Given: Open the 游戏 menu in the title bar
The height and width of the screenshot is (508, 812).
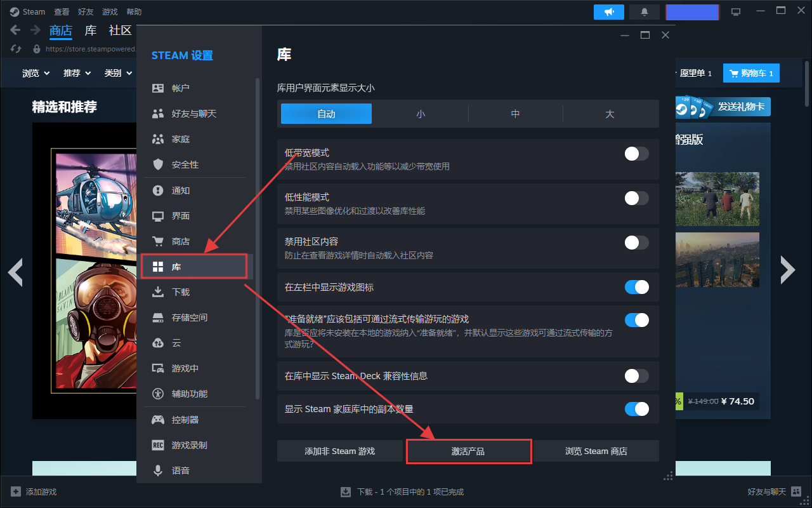Looking at the screenshot, I should (x=110, y=12).
